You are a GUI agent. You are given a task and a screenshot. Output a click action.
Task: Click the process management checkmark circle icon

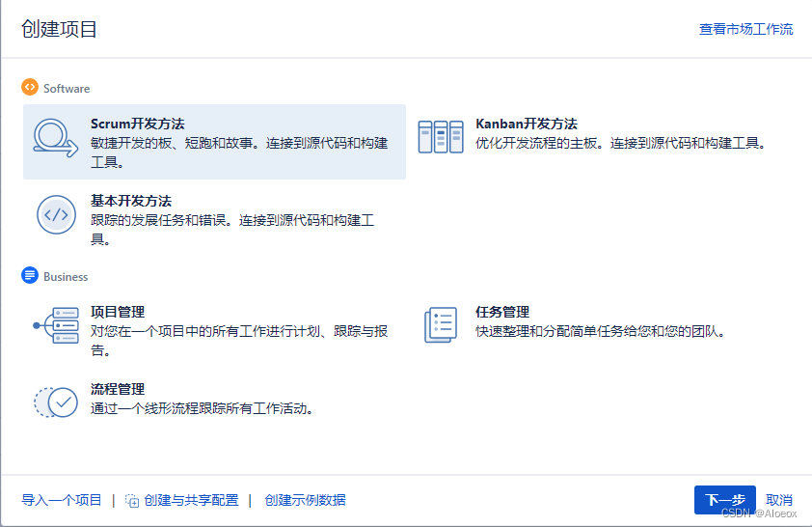(56, 402)
